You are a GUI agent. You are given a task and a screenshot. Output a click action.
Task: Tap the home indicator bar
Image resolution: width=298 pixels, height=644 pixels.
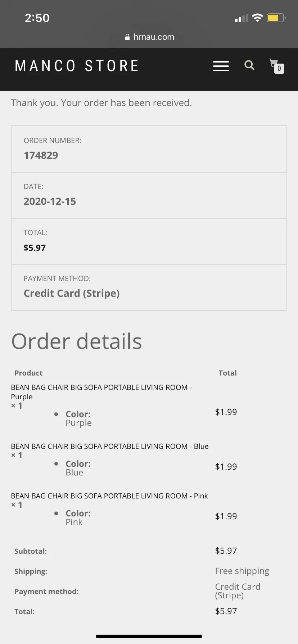tap(149, 636)
